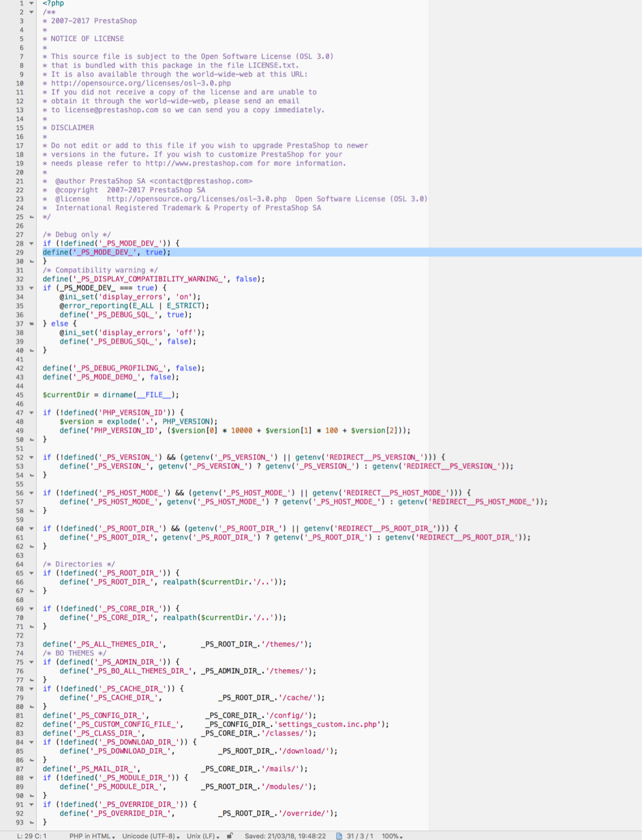Click '_PS_BO_ALL_THEMES_DIR_' define on line 76
642x840 pixels.
pos(188,670)
